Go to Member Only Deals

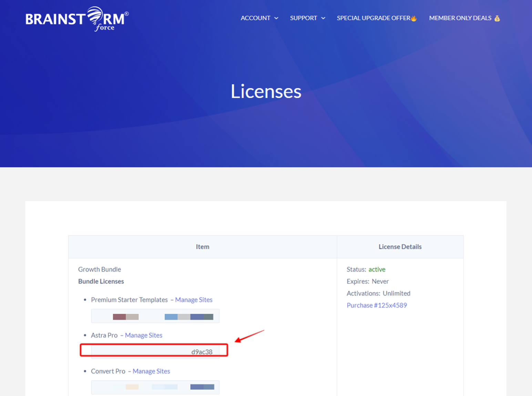click(x=460, y=18)
